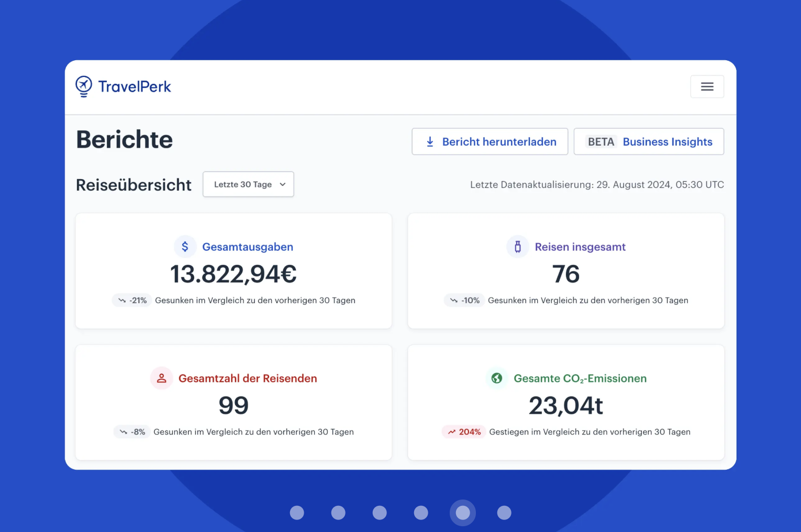Click the TravelPerk airplane logo icon
The height and width of the screenshot is (532, 801).
(83, 86)
